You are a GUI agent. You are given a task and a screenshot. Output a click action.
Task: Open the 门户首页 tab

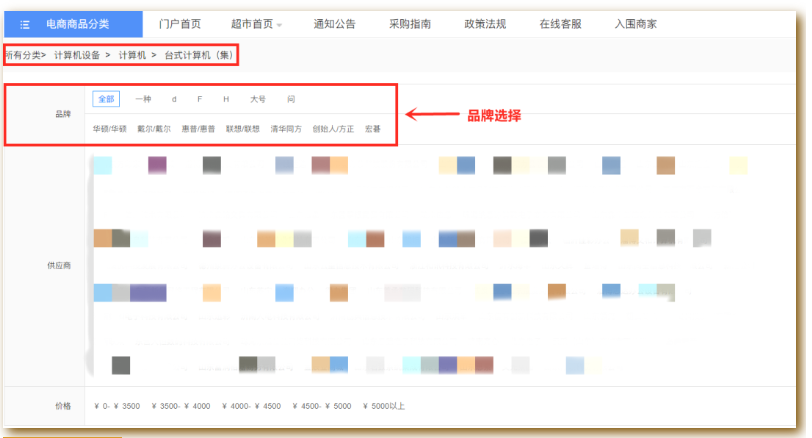click(180, 24)
